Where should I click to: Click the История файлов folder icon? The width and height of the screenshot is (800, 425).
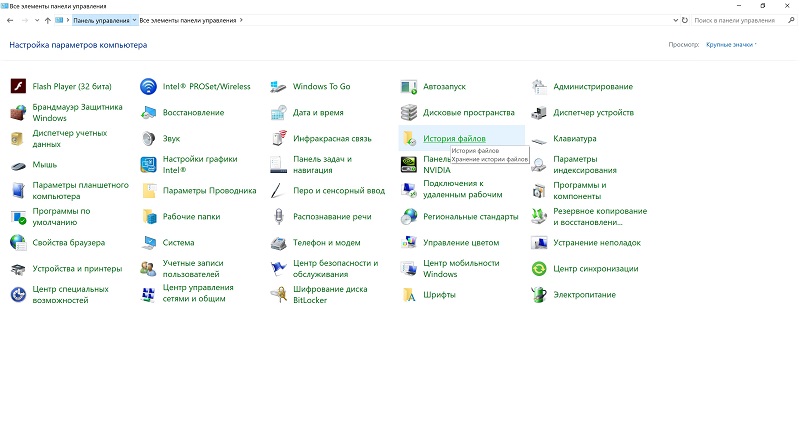click(409, 138)
